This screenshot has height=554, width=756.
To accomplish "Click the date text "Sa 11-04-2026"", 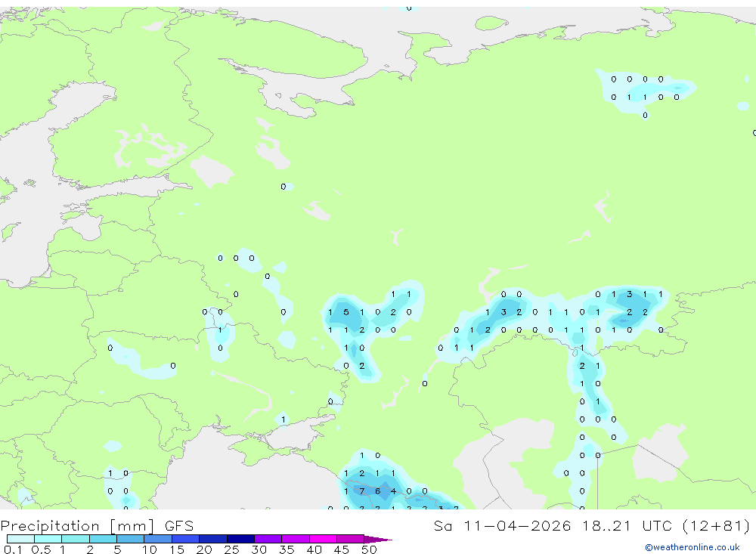I will coord(502,525).
